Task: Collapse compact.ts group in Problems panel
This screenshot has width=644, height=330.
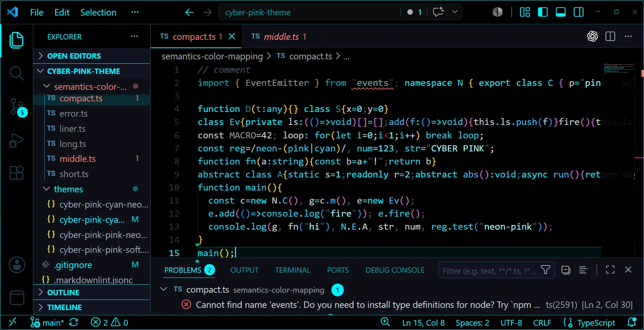Action: 164,289
